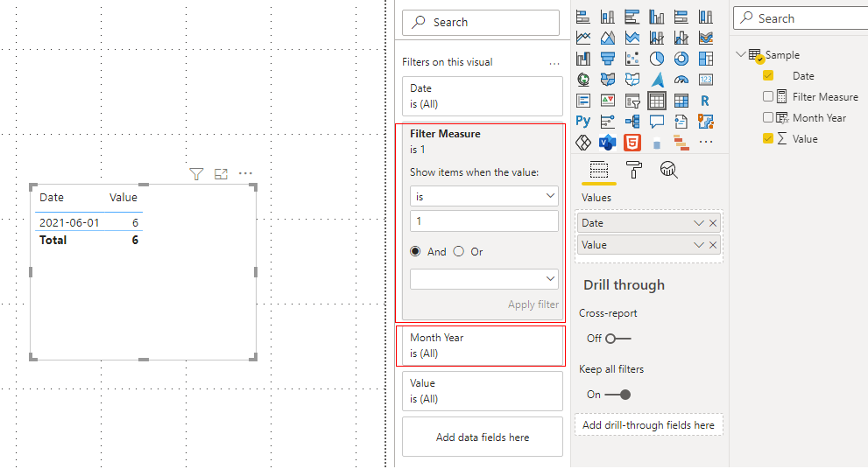Turn off the Keep all filters toggle
The height and width of the screenshot is (469, 868).
(x=617, y=395)
